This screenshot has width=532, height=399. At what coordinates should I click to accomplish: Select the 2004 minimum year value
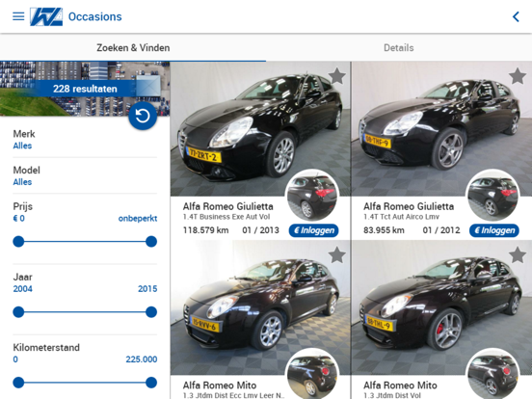point(23,289)
